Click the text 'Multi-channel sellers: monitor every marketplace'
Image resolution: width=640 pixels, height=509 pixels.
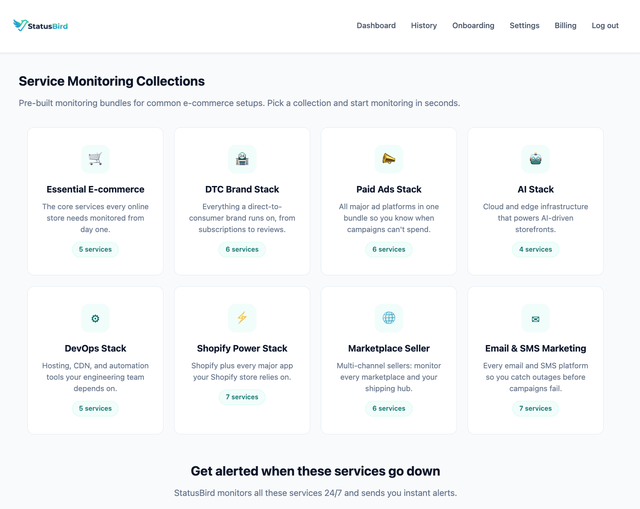pyautogui.click(x=389, y=377)
